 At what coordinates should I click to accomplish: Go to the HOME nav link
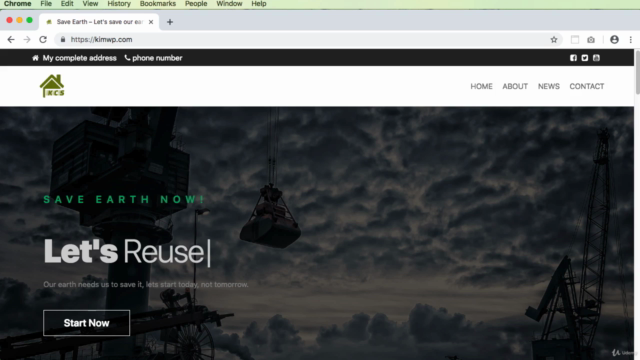click(481, 87)
